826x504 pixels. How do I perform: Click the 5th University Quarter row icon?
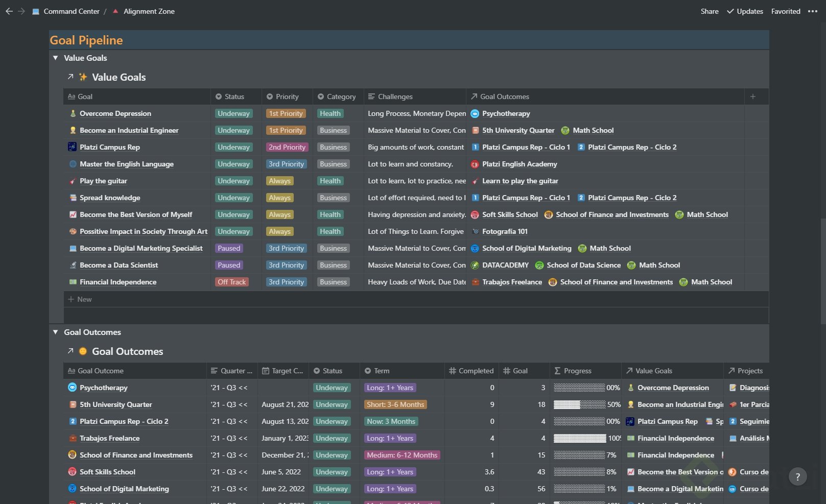tap(73, 404)
